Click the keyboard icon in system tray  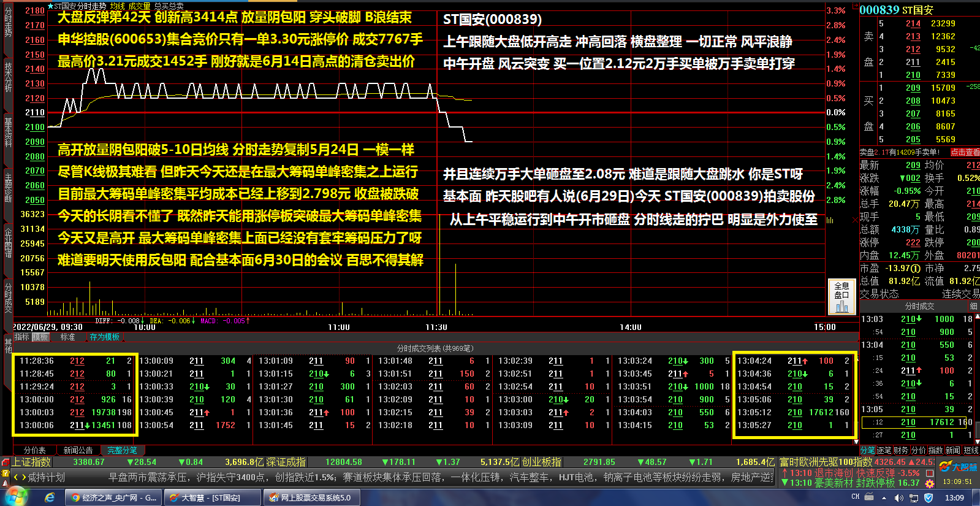coord(868,497)
